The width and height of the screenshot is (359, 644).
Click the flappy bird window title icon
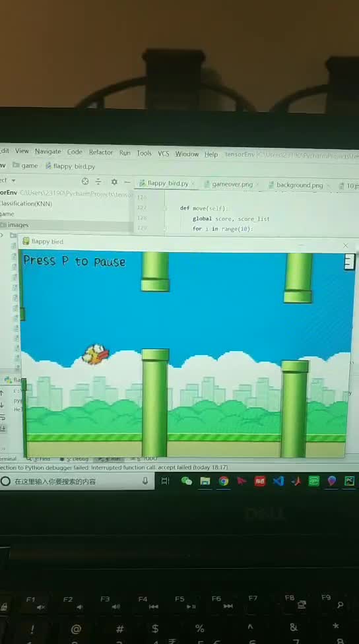pos(26,241)
